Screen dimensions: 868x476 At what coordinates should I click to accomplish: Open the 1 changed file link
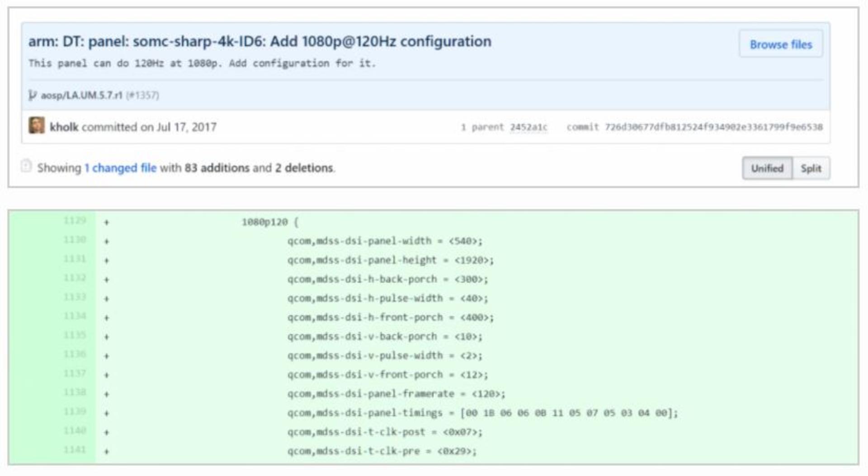click(120, 168)
